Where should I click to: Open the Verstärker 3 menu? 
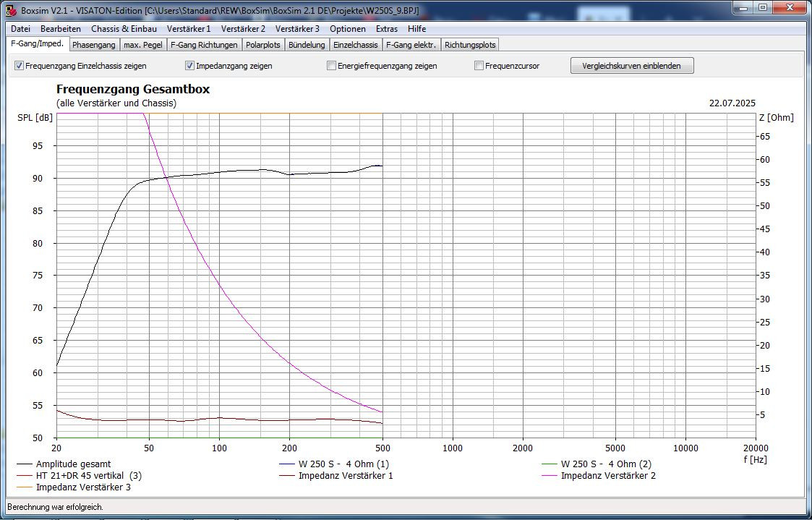297,29
